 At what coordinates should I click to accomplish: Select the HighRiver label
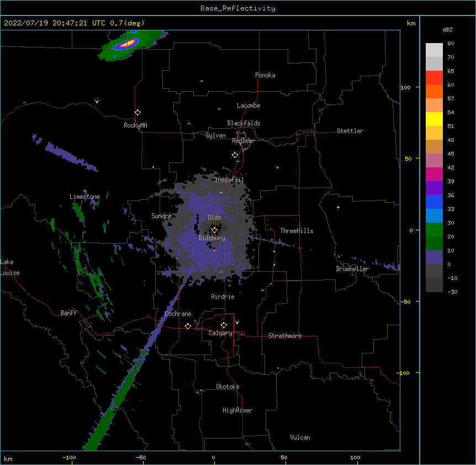[x=237, y=410]
